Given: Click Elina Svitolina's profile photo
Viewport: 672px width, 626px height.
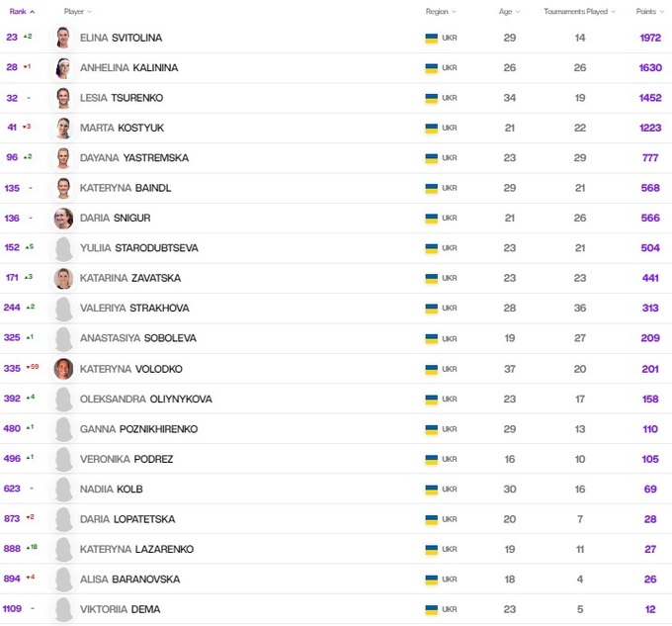Looking at the screenshot, I should pyautogui.click(x=64, y=38).
